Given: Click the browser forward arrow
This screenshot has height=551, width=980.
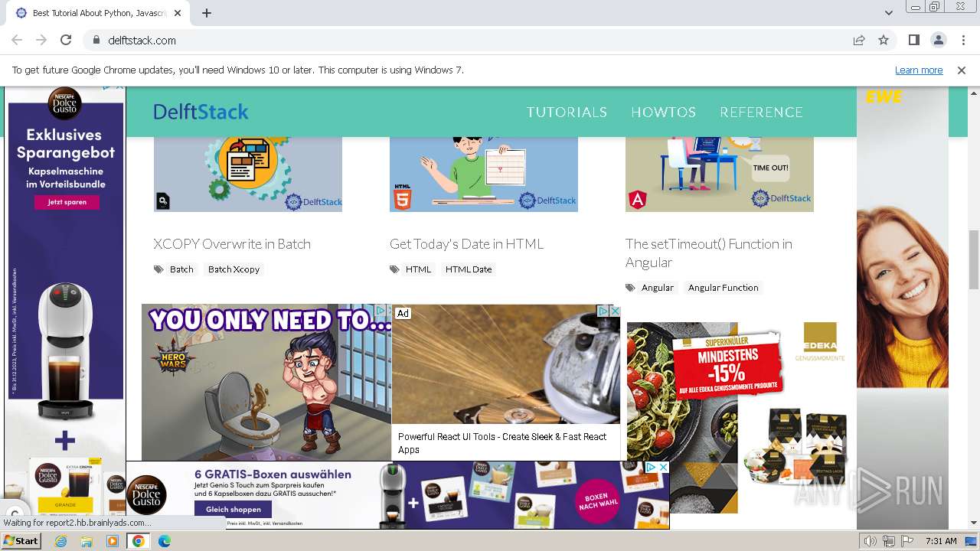Looking at the screenshot, I should click(x=41, y=40).
